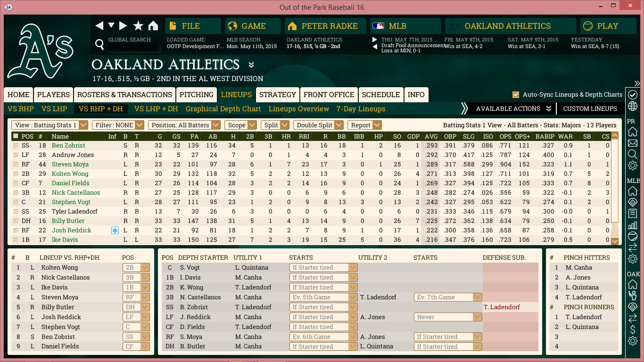Screen dimensions: 644x362
Task: Open Available Actions dropdown menu
Action: point(513,109)
